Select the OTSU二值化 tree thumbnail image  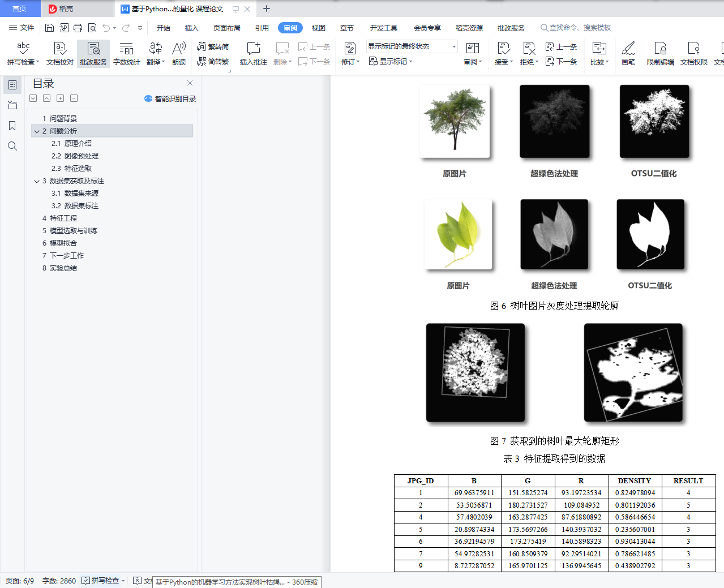(654, 121)
